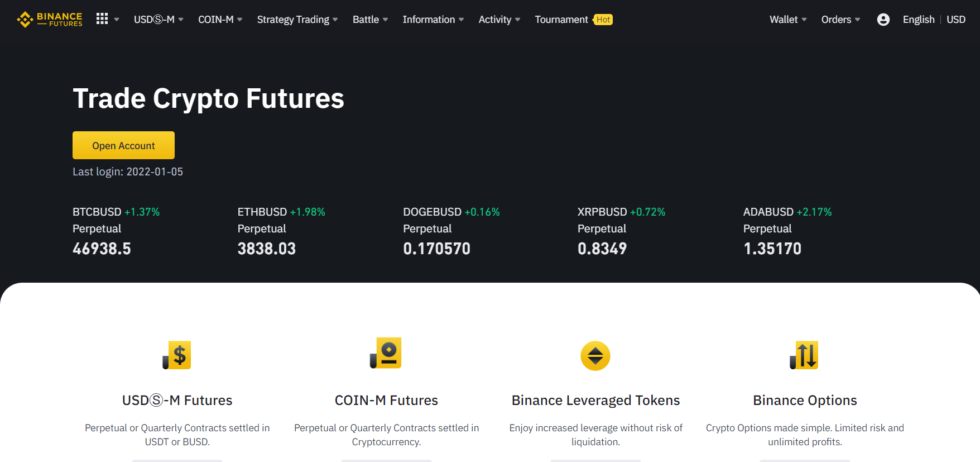The width and height of the screenshot is (980, 462).
Task: Click the +0.16% change for DOGEBUSD
Action: [x=482, y=212]
